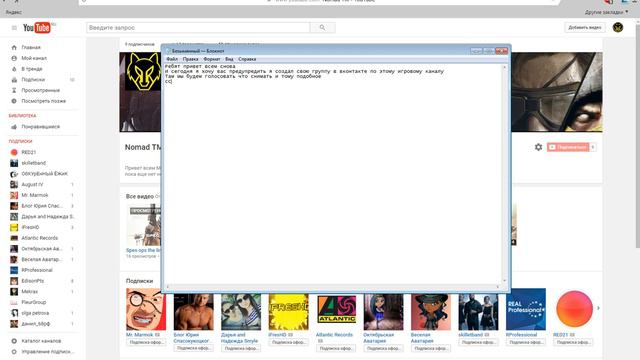Click the red Подписаться subscription button
The width and height of the screenshot is (640, 360).
[x=568, y=147]
